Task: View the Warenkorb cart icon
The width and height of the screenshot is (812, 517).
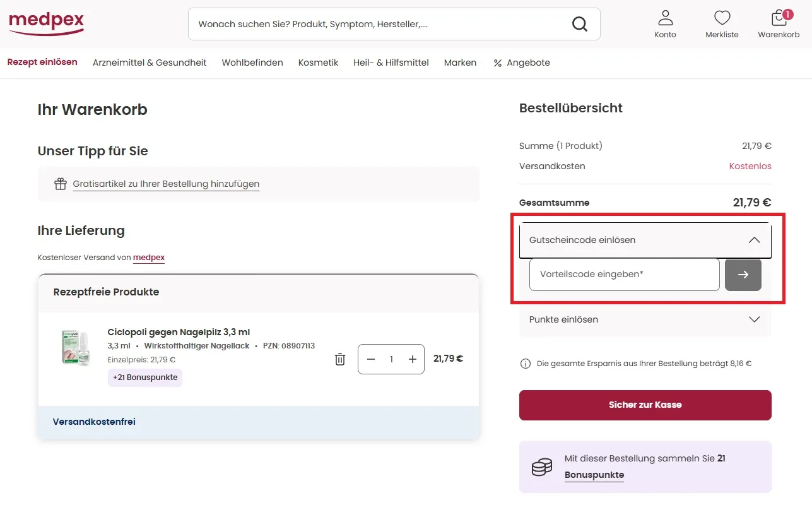Action: pyautogui.click(x=778, y=17)
